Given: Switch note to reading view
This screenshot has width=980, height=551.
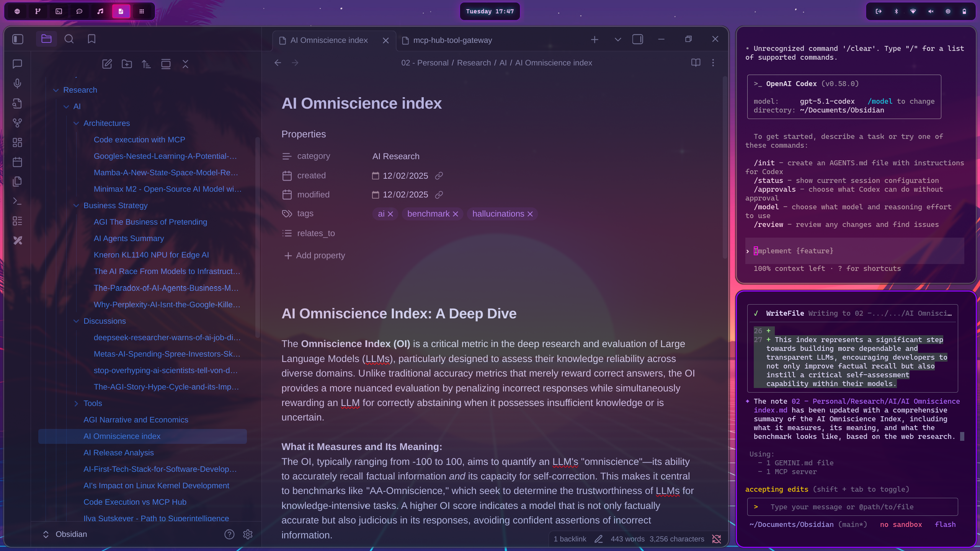Looking at the screenshot, I should pyautogui.click(x=696, y=63).
